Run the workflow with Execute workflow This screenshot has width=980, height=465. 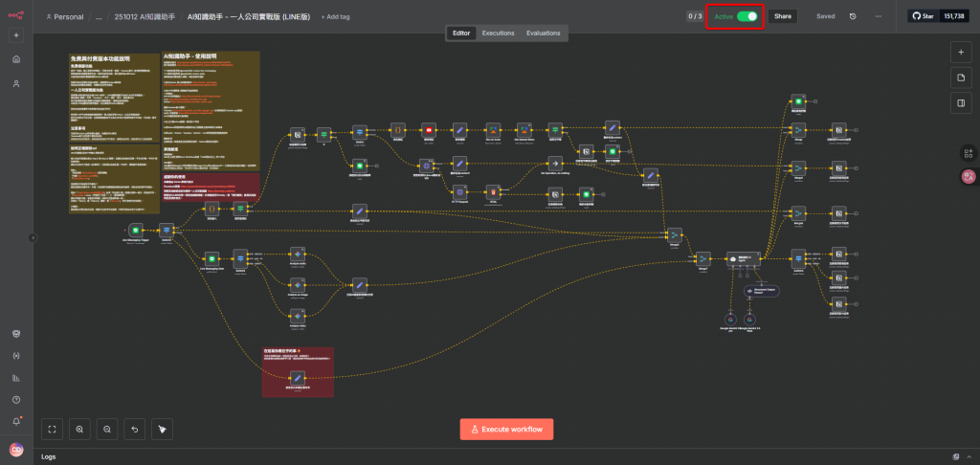pyautogui.click(x=506, y=429)
